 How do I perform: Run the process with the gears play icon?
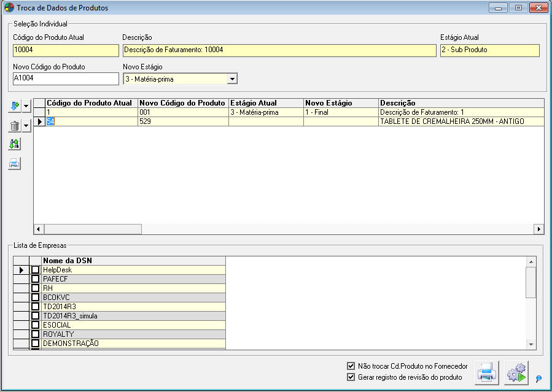coord(516,373)
